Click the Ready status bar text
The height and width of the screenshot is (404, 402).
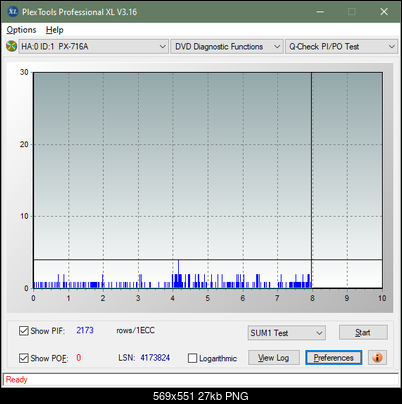pos(17,379)
